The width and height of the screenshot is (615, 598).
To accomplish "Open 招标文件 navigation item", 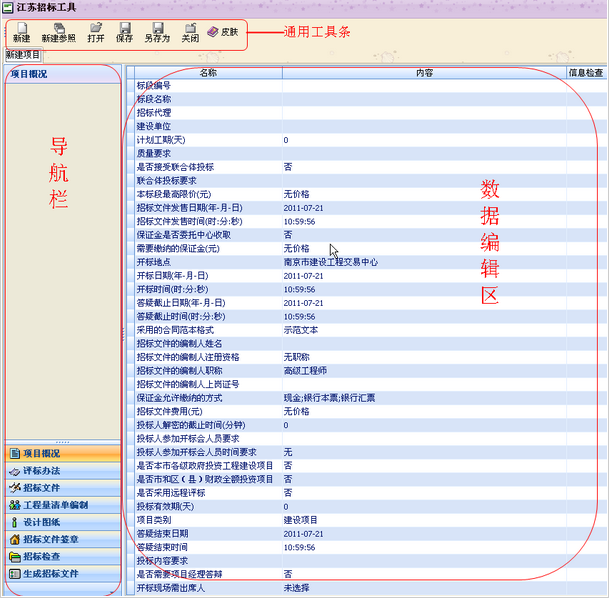I will tap(63, 488).
